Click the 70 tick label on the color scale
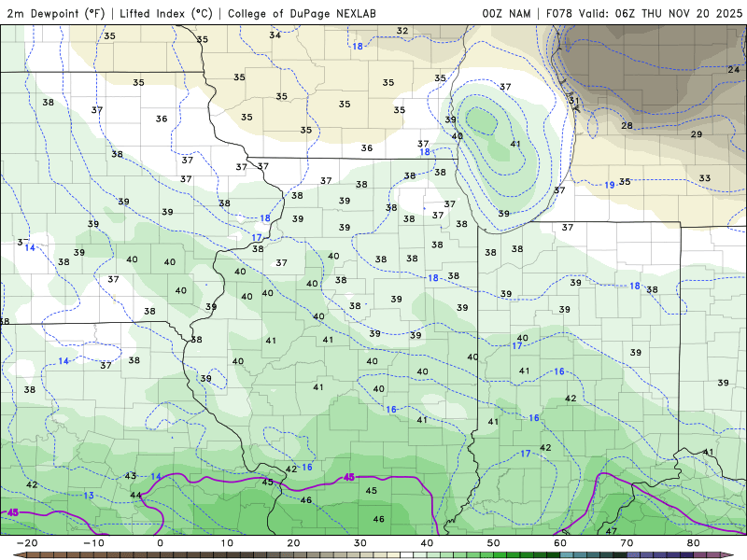The width and height of the screenshot is (747, 560). click(627, 543)
